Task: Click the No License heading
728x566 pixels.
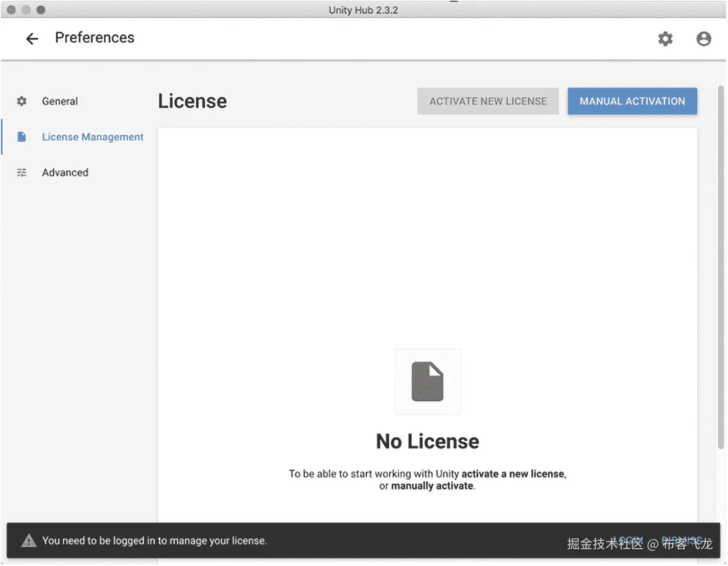Action: tap(428, 441)
